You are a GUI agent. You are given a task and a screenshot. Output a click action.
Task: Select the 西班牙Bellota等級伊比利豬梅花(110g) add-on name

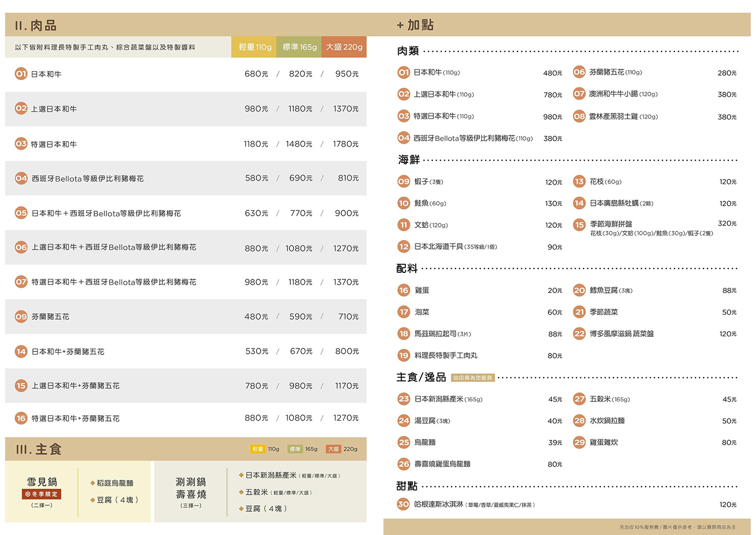point(473,138)
